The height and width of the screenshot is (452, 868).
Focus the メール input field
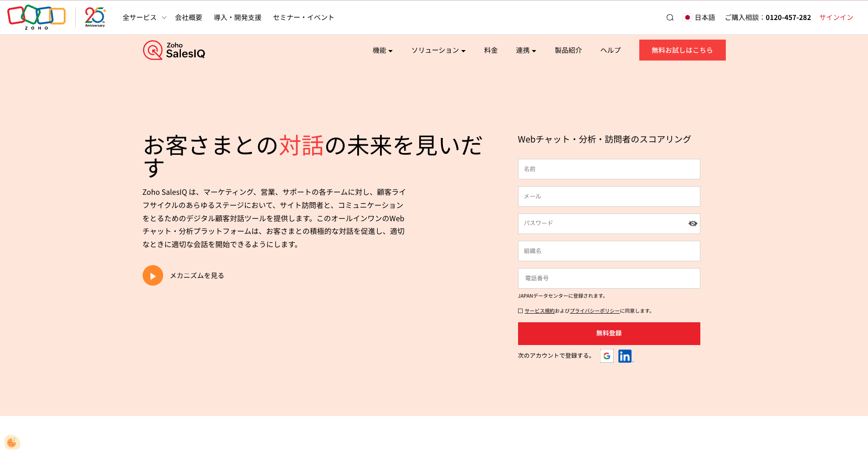coord(609,196)
